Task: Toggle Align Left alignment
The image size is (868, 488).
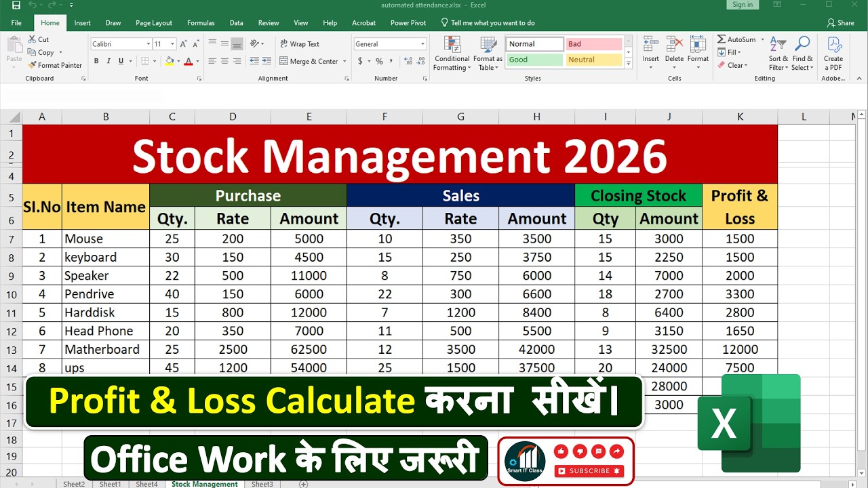Action: tap(212, 61)
